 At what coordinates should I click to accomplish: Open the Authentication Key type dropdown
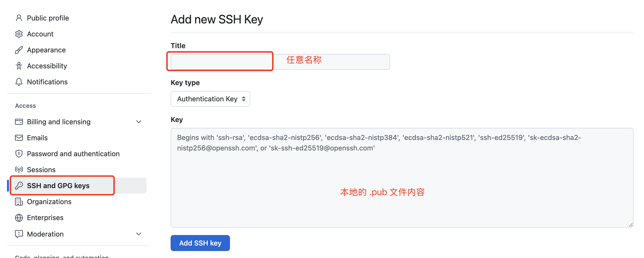coord(210,99)
